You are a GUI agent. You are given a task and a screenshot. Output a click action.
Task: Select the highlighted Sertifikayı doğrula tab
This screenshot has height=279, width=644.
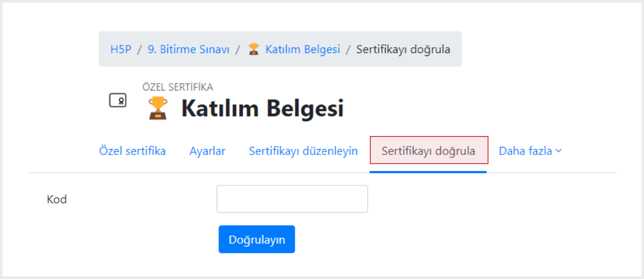click(429, 150)
